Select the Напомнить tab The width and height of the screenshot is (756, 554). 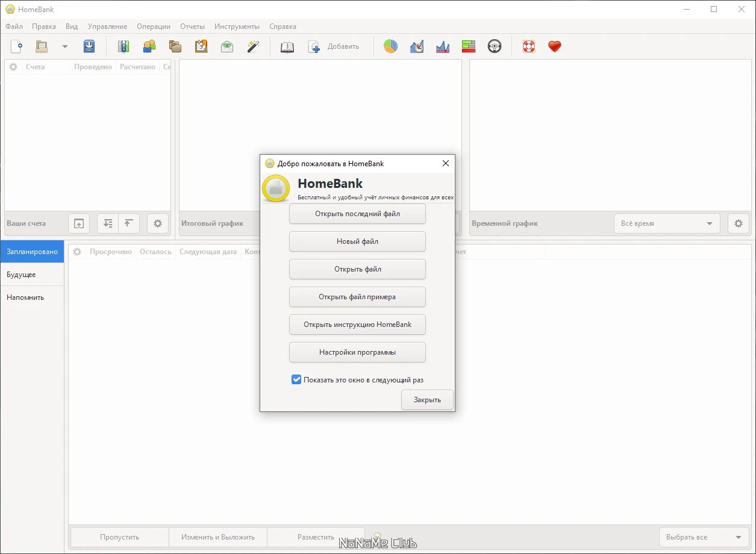coord(32,297)
